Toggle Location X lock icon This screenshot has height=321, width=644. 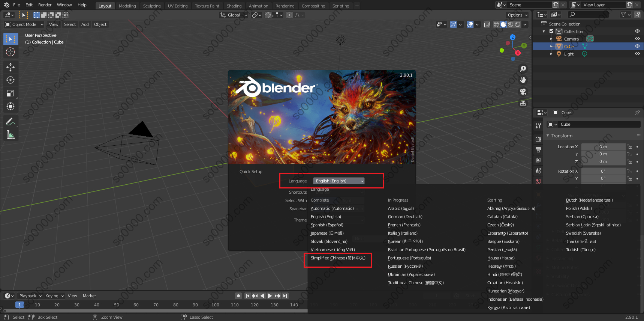click(630, 147)
